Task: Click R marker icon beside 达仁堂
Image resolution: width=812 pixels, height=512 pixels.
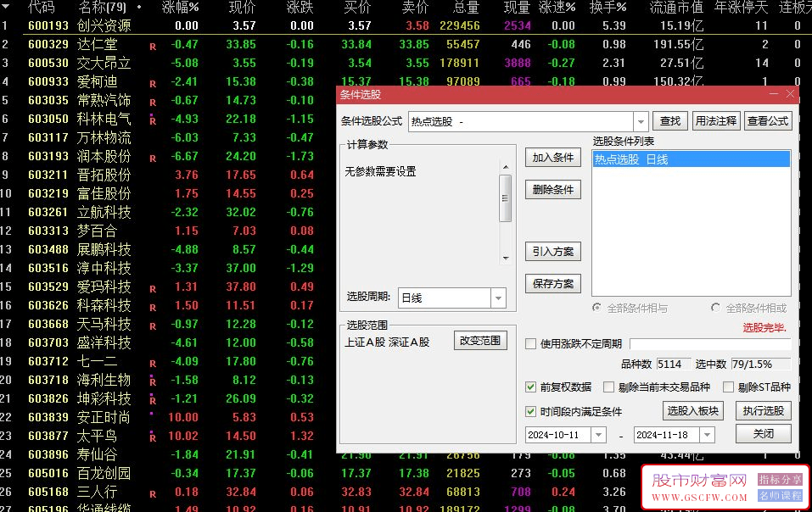Action: [x=153, y=47]
